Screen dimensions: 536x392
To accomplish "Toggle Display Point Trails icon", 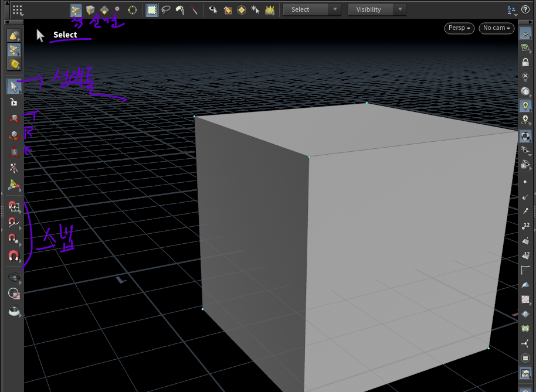I will pos(525,212).
